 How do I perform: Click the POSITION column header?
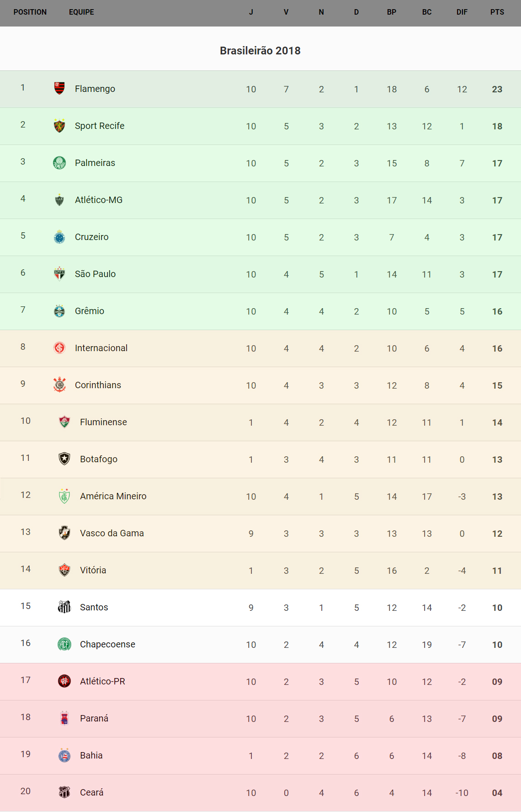(x=30, y=12)
